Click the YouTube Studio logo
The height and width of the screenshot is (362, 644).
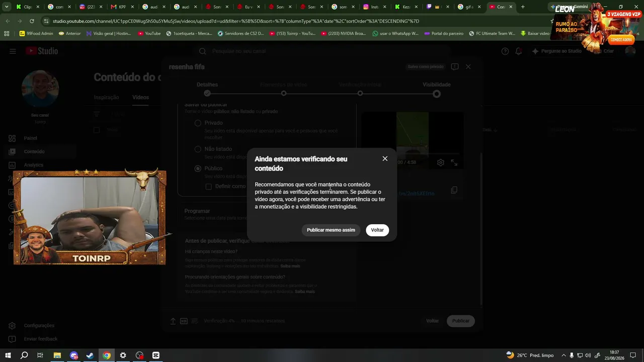click(x=42, y=51)
